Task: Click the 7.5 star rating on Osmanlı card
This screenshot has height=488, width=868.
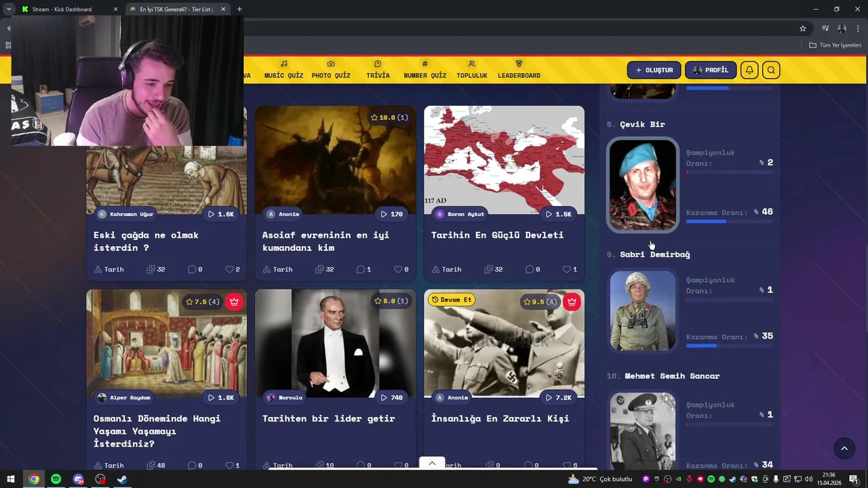Action: tap(202, 302)
